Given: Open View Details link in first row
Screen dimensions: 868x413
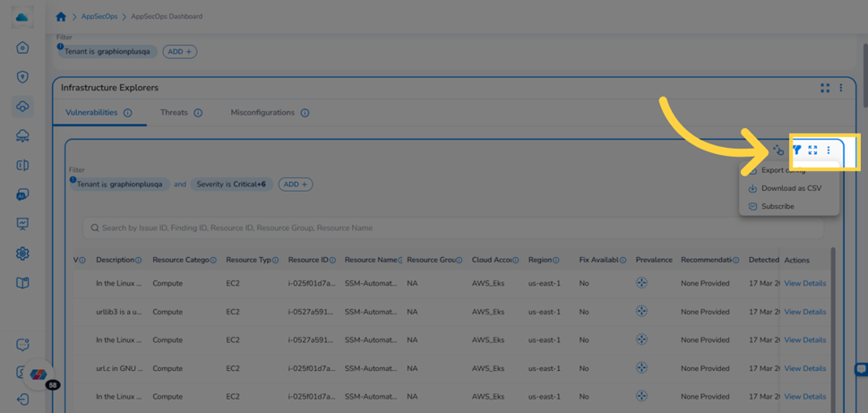Looking at the screenshot, I should [805, 283].
